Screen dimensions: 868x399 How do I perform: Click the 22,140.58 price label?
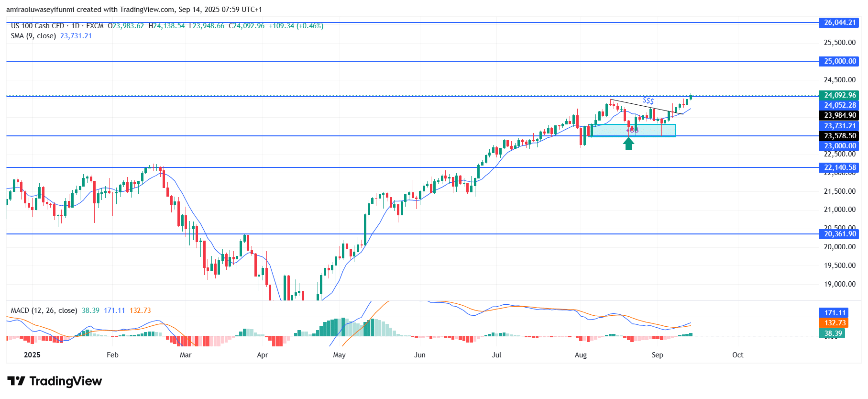(839, 167)
